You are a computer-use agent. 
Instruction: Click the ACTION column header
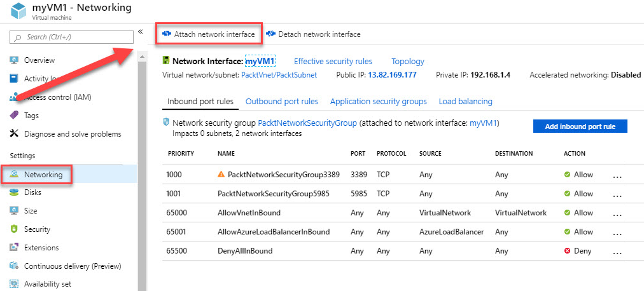(x=574, y=154)
